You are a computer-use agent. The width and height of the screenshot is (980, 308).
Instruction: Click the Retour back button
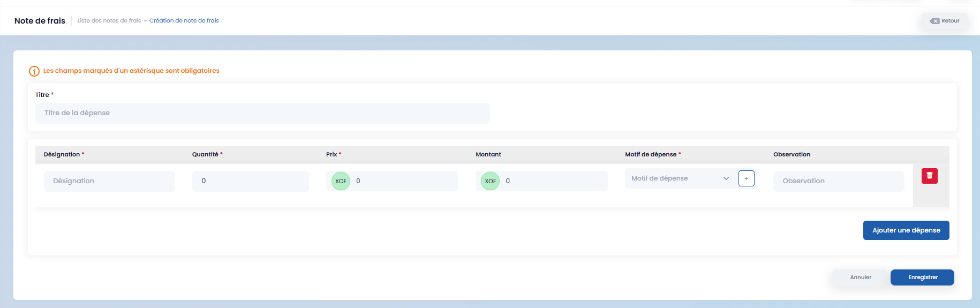click(x=945, y=21)
